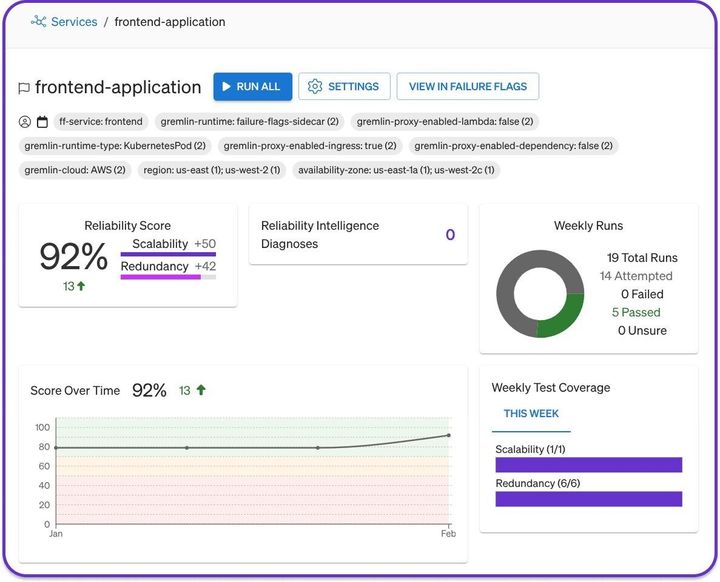The width and height of the screenshot is (720, 582).
Task: Click the calendar icon under title
Action: tap(42, 122)
